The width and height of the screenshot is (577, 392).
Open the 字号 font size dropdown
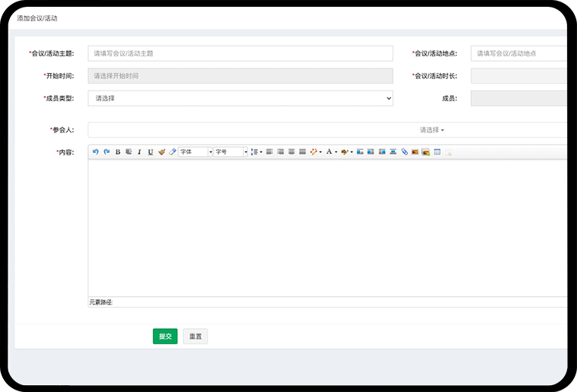click(x=231, y=152)
